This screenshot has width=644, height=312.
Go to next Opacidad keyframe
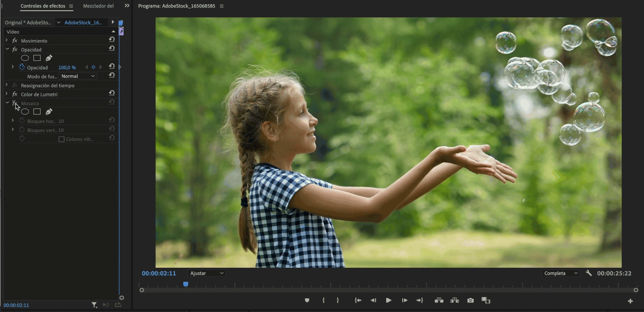100,67
